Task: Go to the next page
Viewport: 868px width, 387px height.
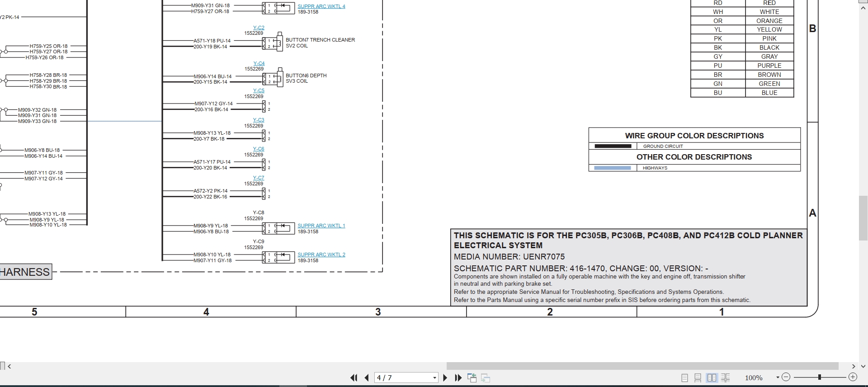Action: [x=445, y=378]
